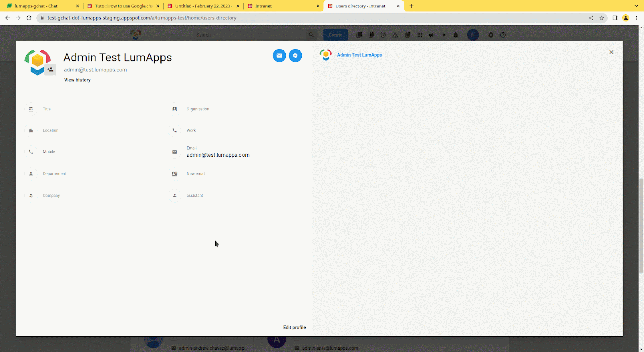The width and height of the screenshot is (644, 352).
Task: Click the Location field label
Action: tap(51, 130)
